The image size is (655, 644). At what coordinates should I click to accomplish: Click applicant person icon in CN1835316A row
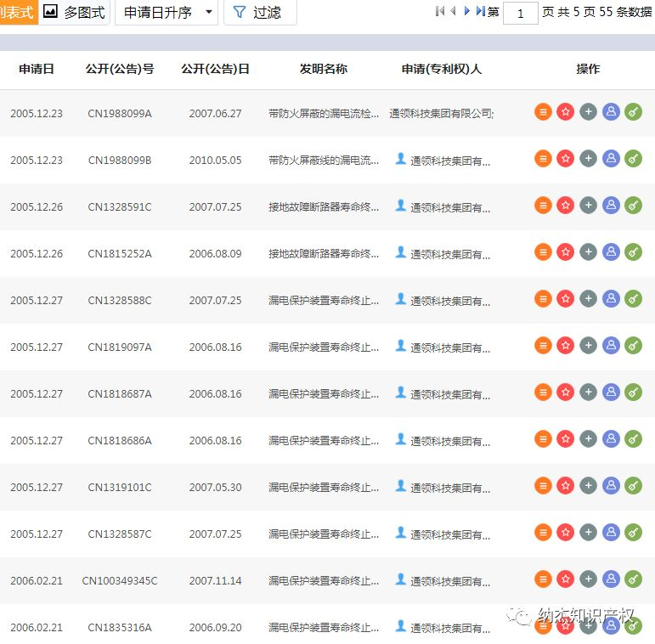(401, 626)
